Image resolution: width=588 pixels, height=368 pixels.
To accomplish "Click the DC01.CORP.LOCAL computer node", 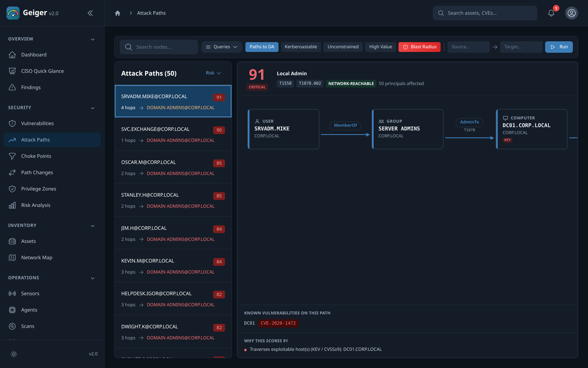I will pyautogui.click(x=532, y=129).
